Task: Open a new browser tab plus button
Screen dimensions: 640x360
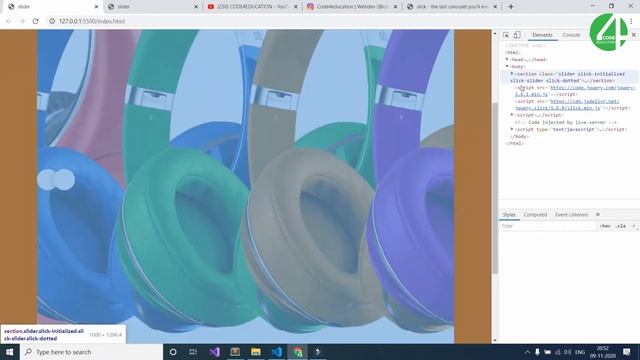Action: [x=511, y=7]
